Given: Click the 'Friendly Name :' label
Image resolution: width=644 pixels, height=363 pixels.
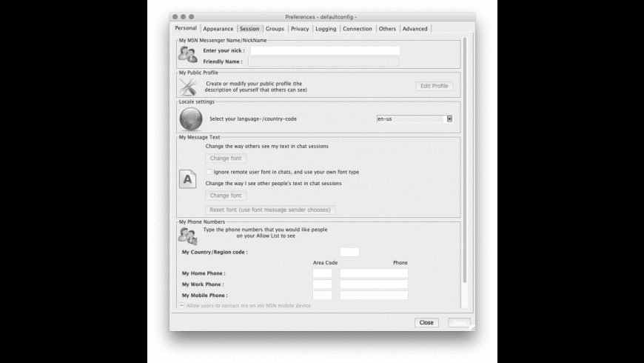Looking at the screenshot, I should point(223,61).
